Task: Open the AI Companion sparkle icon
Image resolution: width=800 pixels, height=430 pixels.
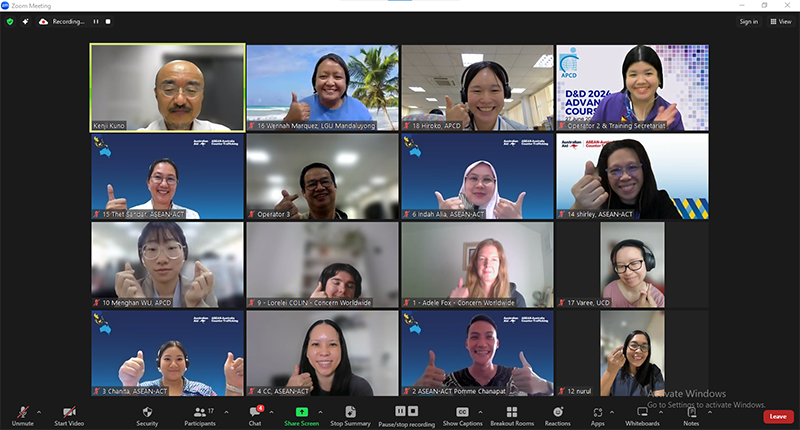Action: (x=25, y=21)
